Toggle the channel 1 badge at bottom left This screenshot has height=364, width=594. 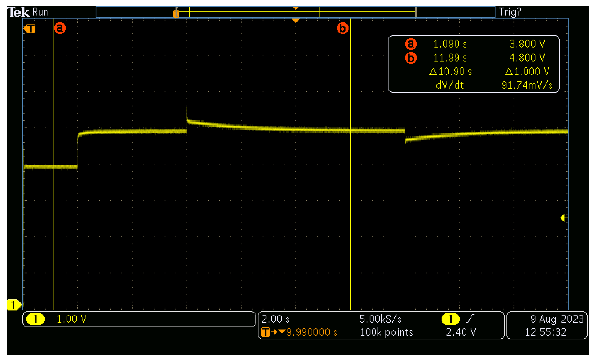pyautogui.click(x=36, y=319)
